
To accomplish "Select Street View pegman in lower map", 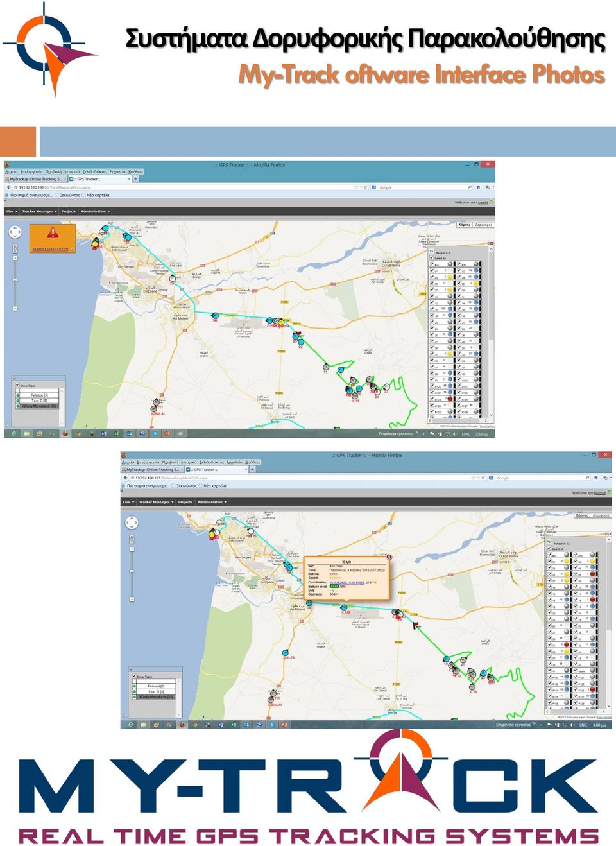I will point(132,539).
